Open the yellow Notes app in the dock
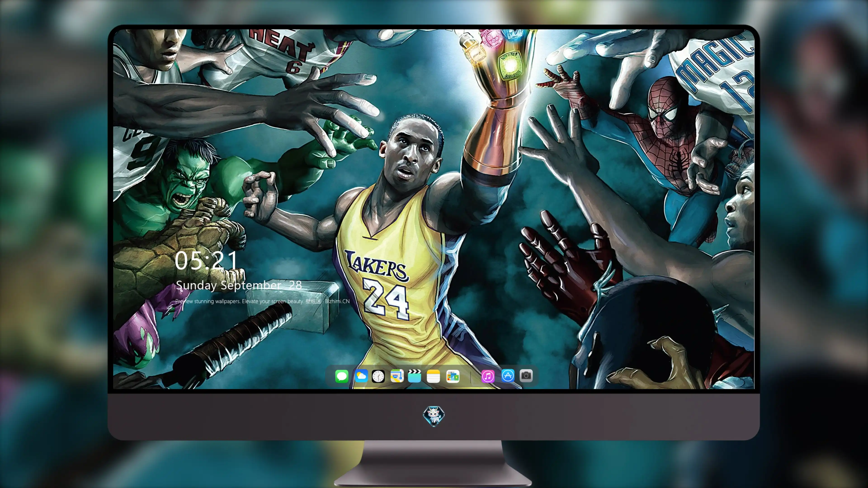 pos(433,376)
